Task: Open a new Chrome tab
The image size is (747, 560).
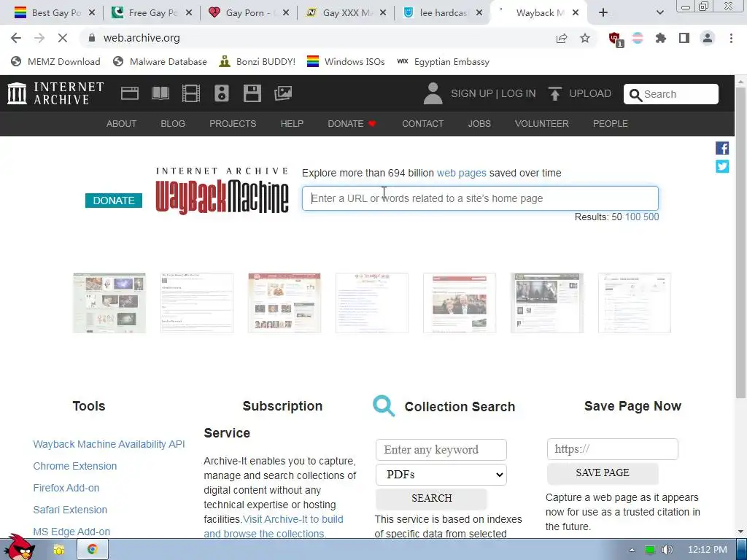Action: 603,13
